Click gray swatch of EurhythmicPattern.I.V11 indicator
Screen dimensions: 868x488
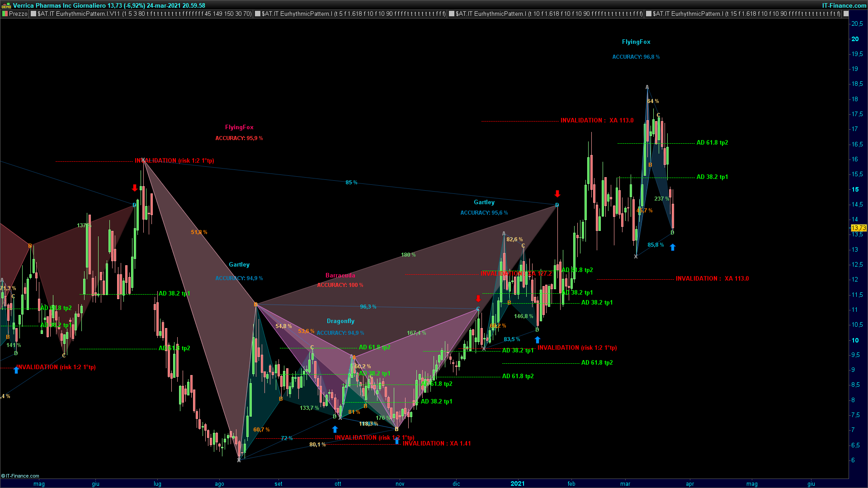33,14
